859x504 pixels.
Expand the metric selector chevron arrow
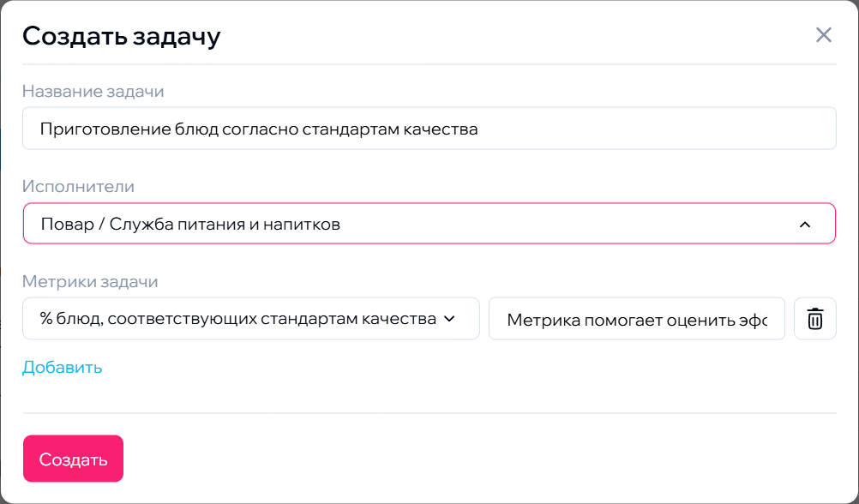(448, 319)
